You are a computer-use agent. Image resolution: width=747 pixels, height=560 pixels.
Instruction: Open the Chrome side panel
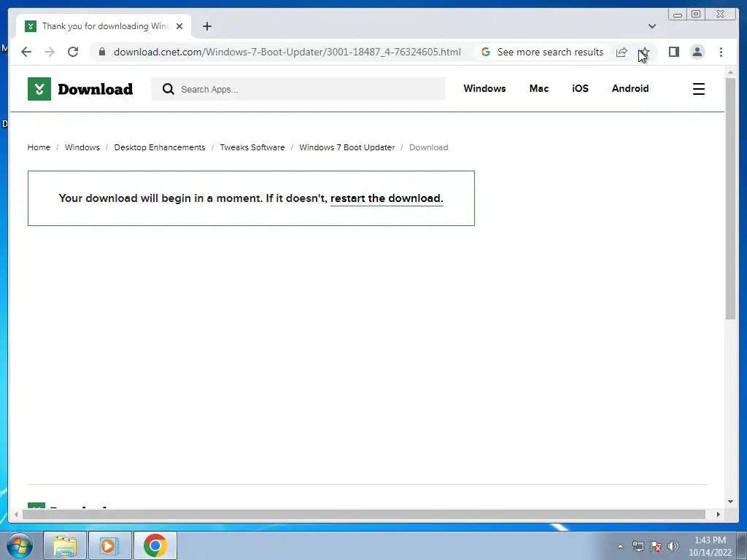(673, 52)
